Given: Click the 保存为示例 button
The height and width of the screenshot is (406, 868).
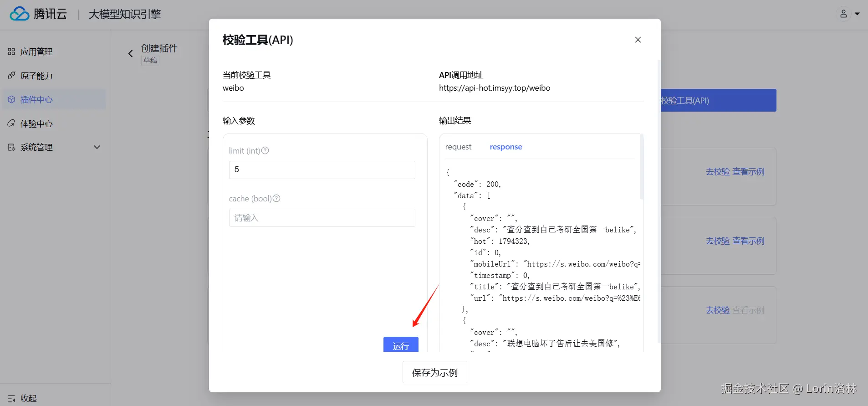Looking at the screenshot, I should click(434, 373).
